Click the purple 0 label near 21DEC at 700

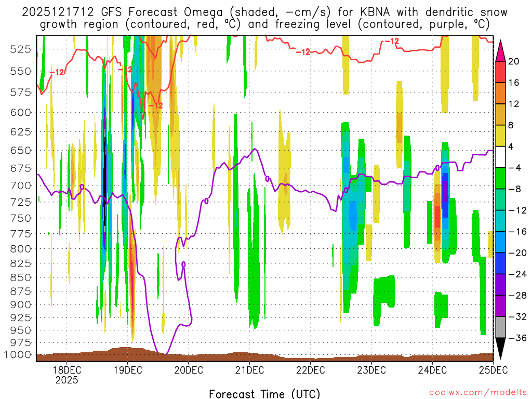268,179
